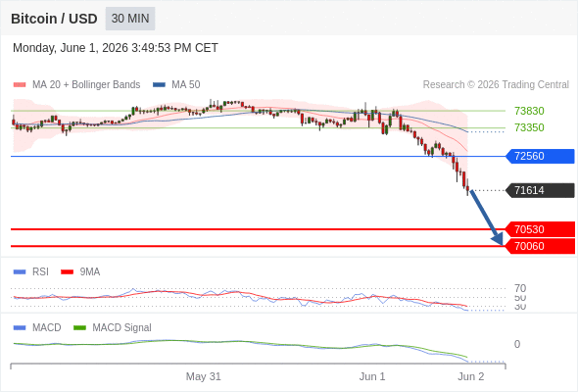This screenshot has height=392, width=578.
Task: Click the RSI legend blue swatch
Action: pyautogui.click(x=20, y=272)
